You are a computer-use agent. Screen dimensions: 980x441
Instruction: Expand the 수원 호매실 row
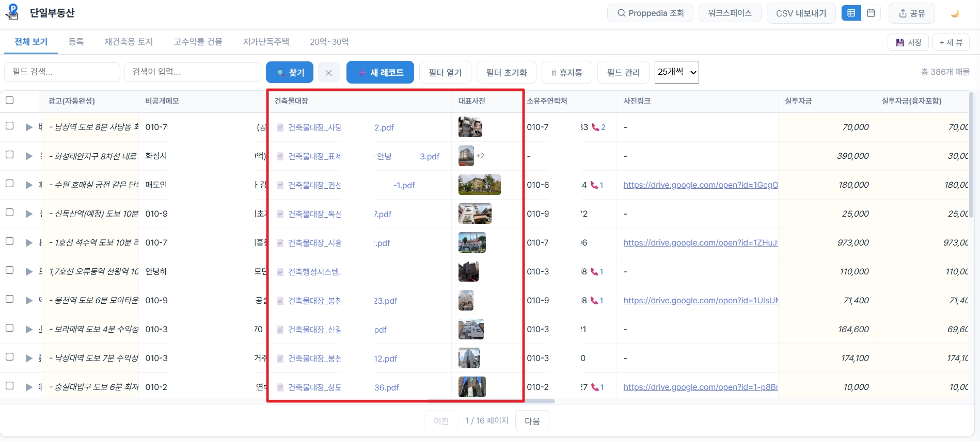(29, 185)
